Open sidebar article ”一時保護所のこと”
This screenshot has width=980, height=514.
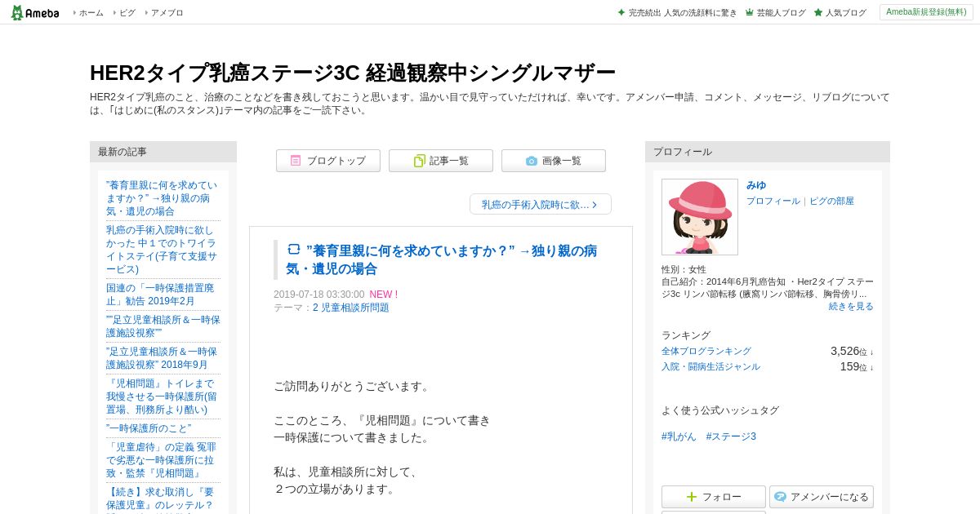149,428
